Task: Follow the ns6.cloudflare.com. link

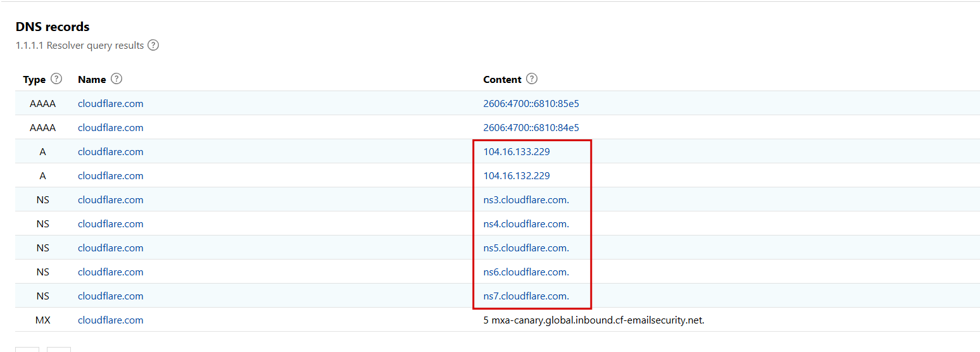Action: (526, 272)
